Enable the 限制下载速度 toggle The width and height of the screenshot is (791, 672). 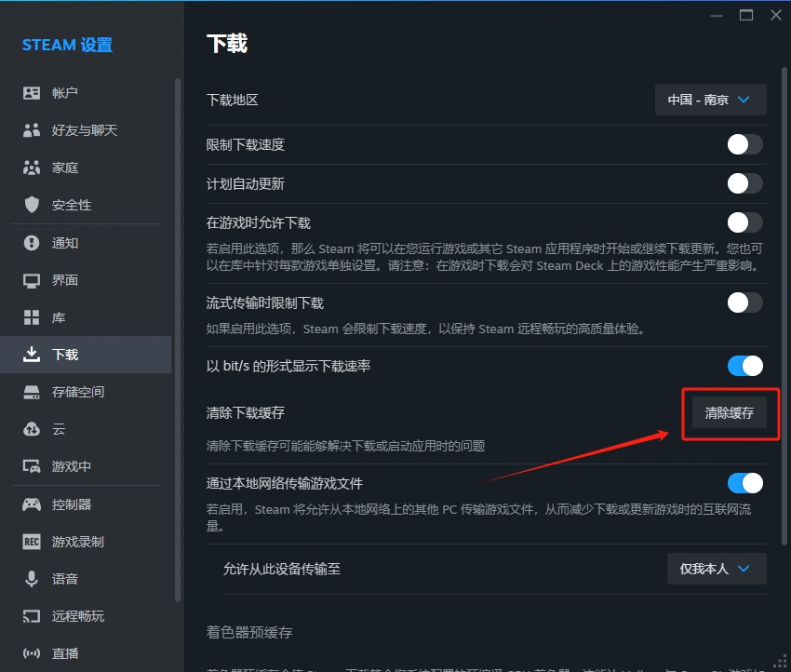coord(744,144)
